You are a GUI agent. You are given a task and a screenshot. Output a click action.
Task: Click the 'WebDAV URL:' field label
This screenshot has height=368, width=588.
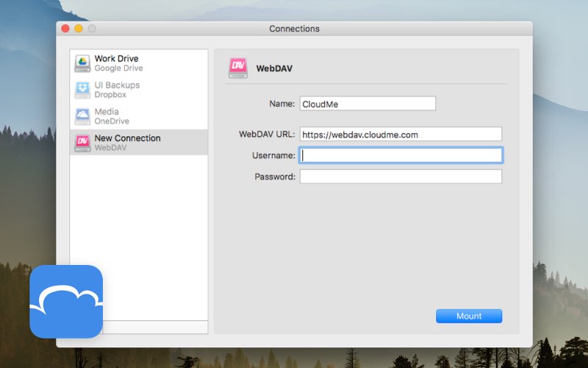click(x=267, y=134)
